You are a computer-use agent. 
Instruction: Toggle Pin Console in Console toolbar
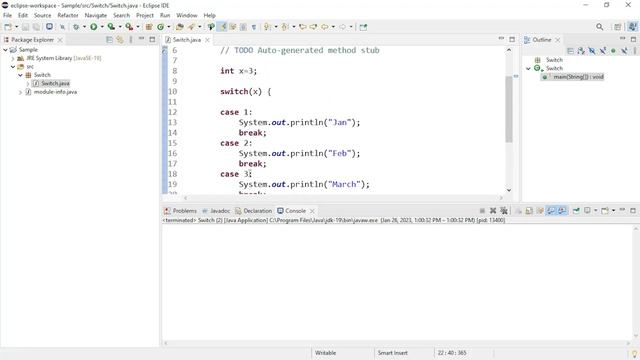point(576,211)
